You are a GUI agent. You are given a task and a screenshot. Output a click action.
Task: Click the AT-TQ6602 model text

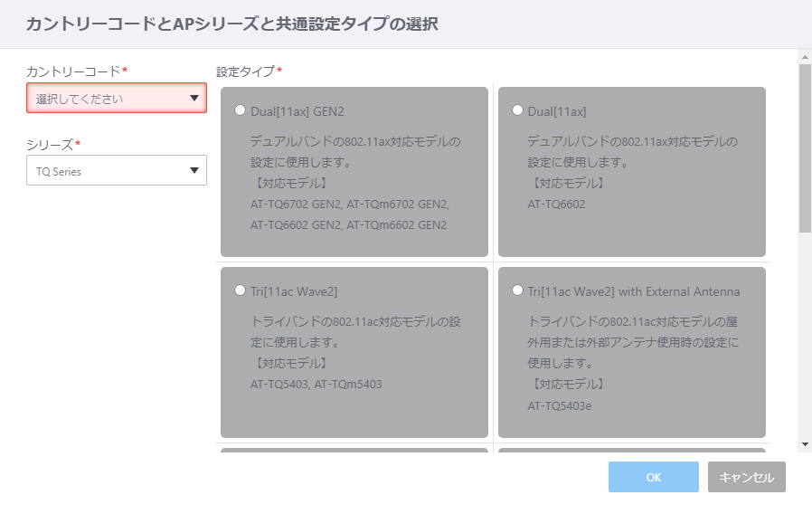click(x=556, y=205)
